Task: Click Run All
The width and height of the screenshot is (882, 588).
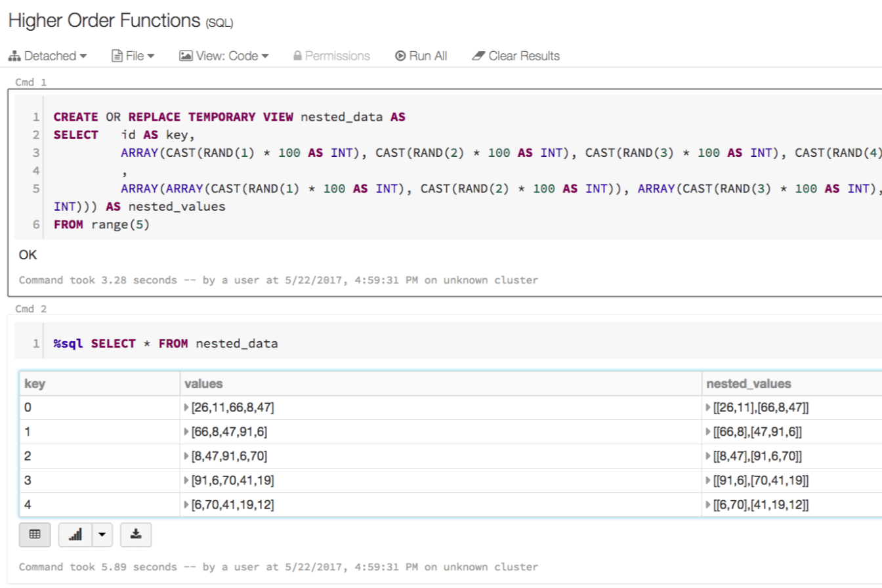Action: click(421, 56)
